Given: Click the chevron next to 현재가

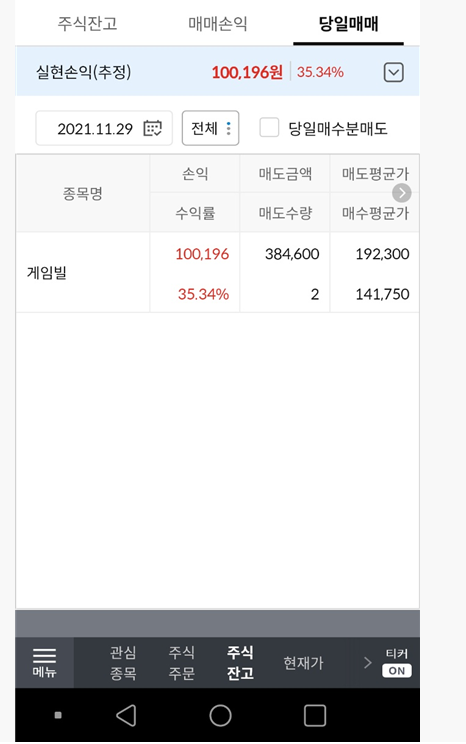Looking at the screenshot, I should pyautogui.click(x=367, y=662).
